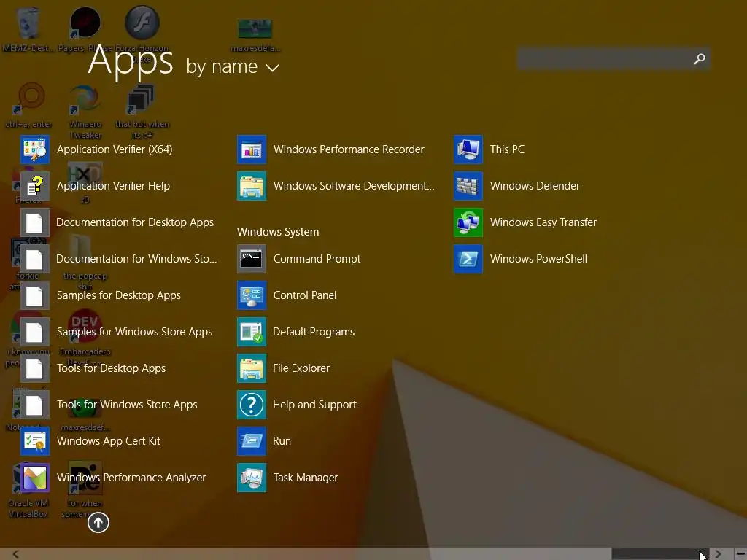Image resolution: width=747 pixels, height=560 pixels.
Task: Click the 'Windows App Cert Kit' label
Action: pos(109,441)
